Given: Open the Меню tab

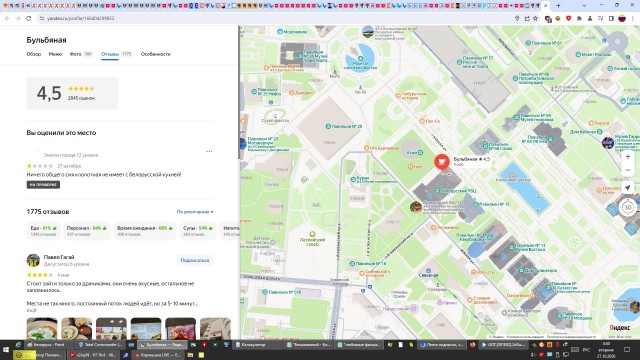Looking at the screenshot, I should point(55,54).
